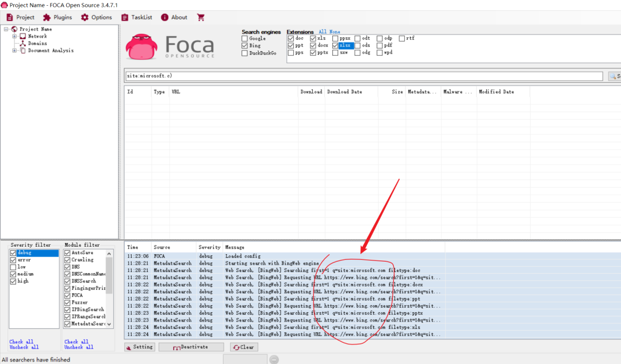The height and width of the screenshot is (364, 621).
Task: Check the odt extension checkbox
Action: [x=357, y=39]
